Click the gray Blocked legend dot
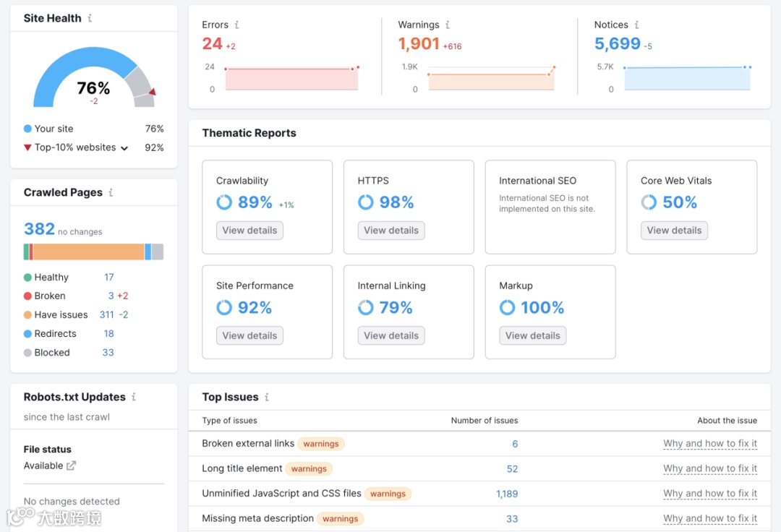The height and width of the screenshot is (532, 781). pyautogui.click(x=27, y=352)
